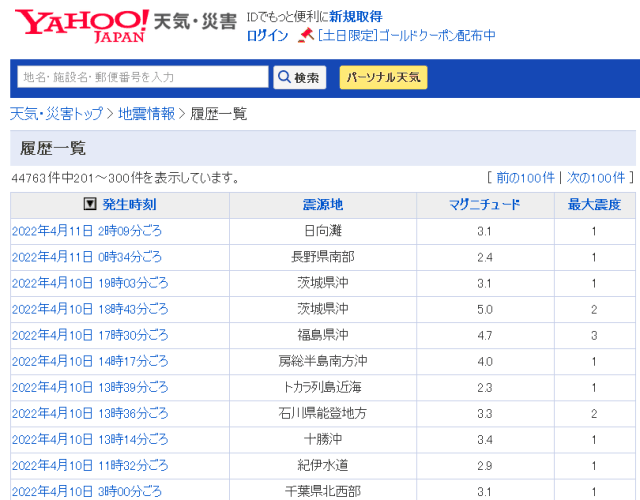The image size is (640, 500).
Task: Click the 千葉県北西部 epicenter cell
Action: 323,491
